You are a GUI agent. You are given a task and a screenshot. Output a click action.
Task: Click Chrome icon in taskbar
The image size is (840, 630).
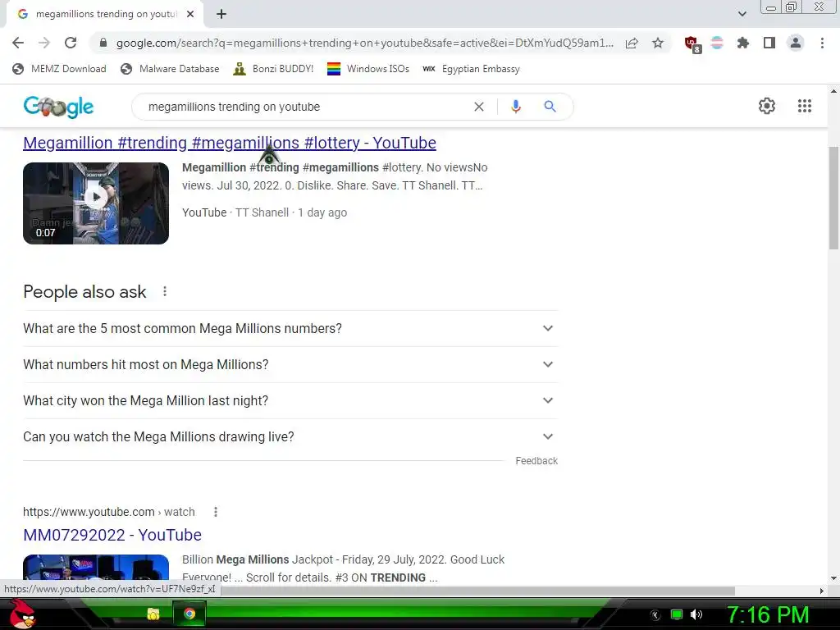(x=189, y=614)
